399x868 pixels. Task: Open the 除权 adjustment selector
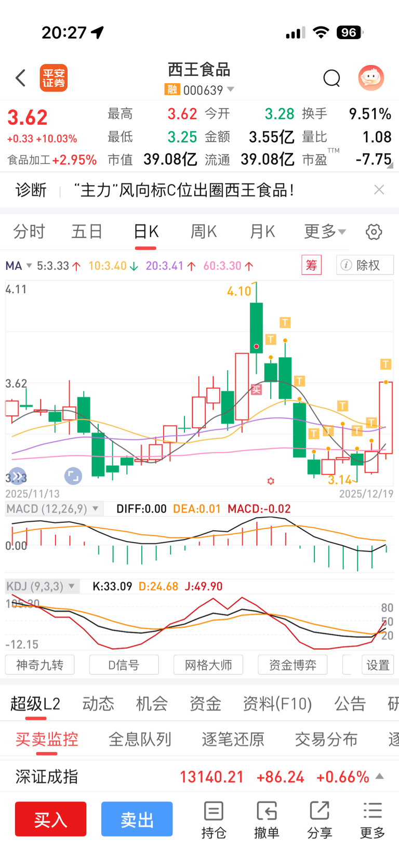pos(365,265)
